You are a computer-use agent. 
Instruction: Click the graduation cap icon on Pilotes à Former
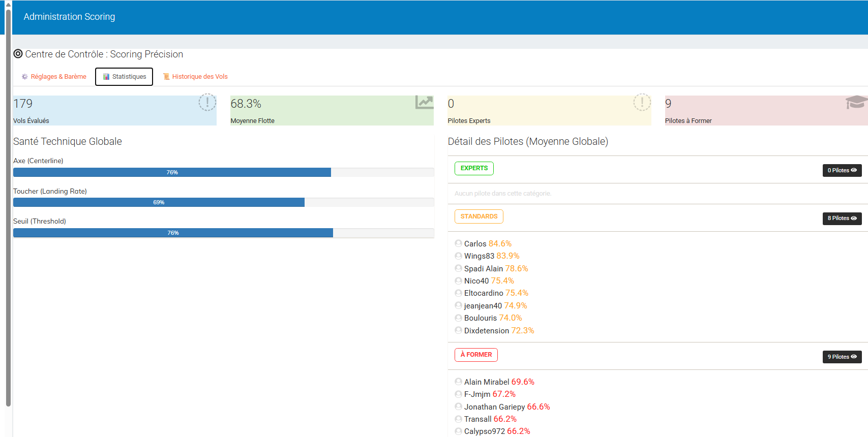coord(856,102)
